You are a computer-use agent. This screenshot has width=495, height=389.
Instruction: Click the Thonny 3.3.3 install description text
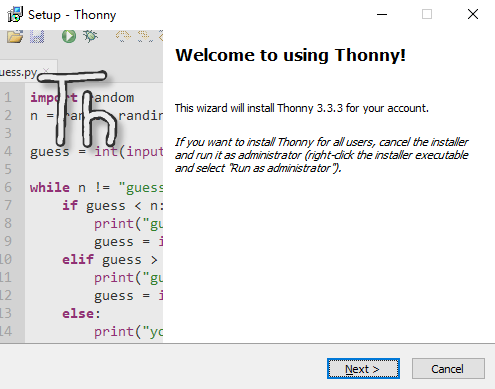pyautogui.click(x=302, y=108)
